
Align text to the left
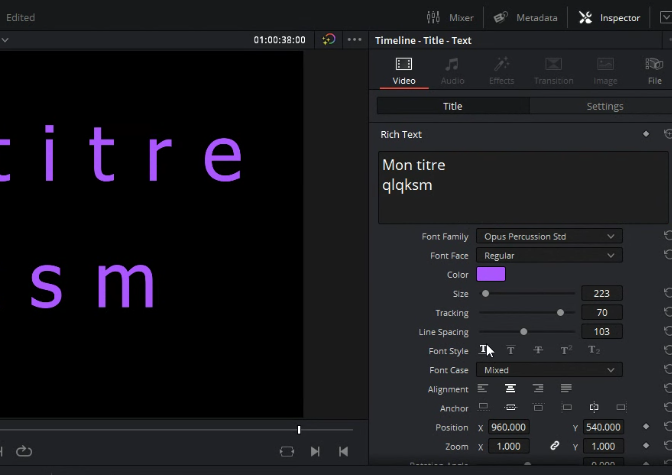click(x=483, y=389)
